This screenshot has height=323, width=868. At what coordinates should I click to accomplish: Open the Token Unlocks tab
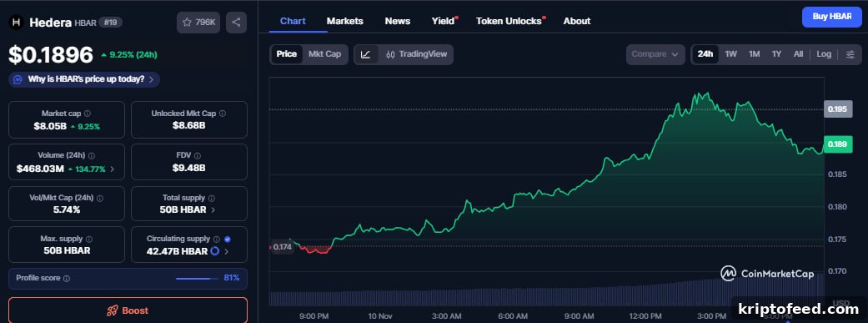point(509,21)
